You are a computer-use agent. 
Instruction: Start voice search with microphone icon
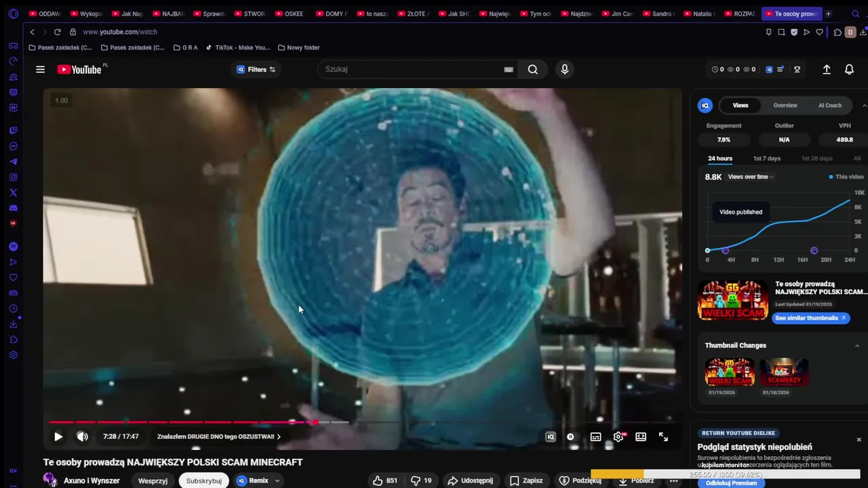pos(564,69)
